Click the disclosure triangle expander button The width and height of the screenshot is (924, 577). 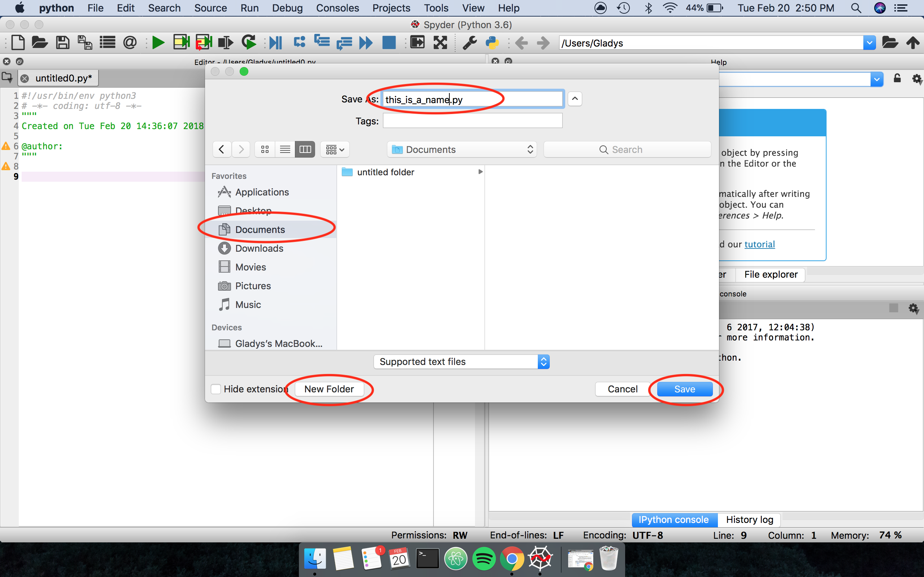[x=574, y=98]
